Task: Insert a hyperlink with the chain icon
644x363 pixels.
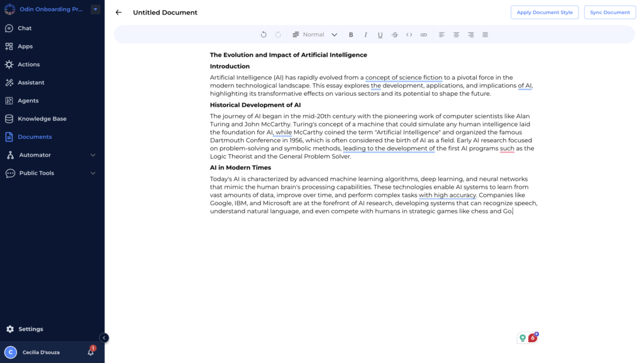Action: click(423, 35)
